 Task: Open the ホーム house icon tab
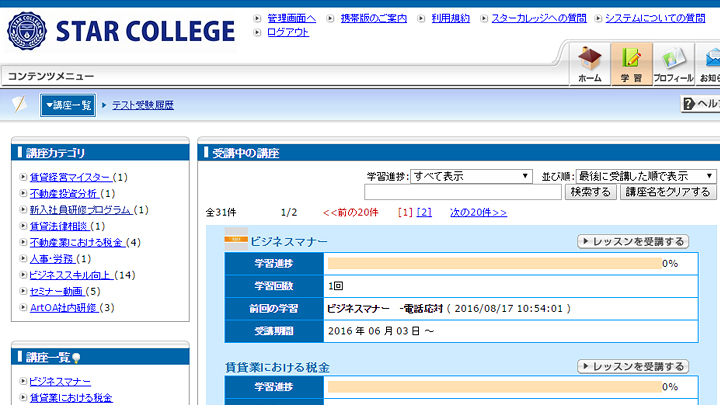590,64
